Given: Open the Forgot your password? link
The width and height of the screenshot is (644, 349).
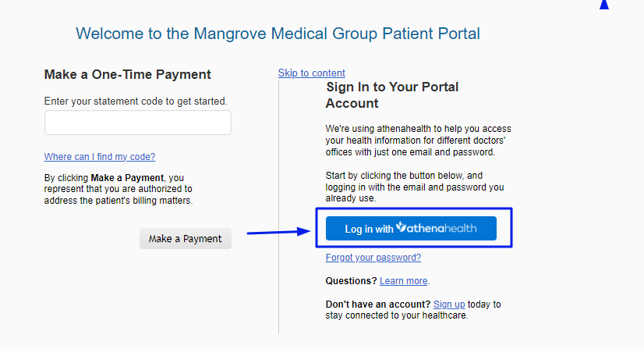Looking at the screenshot, I should pos(373,258).
